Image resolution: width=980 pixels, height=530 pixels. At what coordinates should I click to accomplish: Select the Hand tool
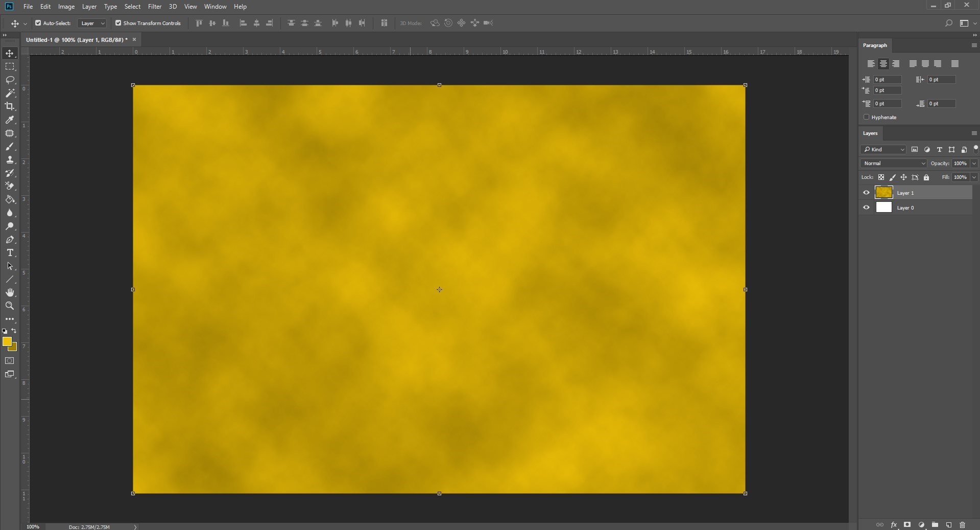point(10,292)
